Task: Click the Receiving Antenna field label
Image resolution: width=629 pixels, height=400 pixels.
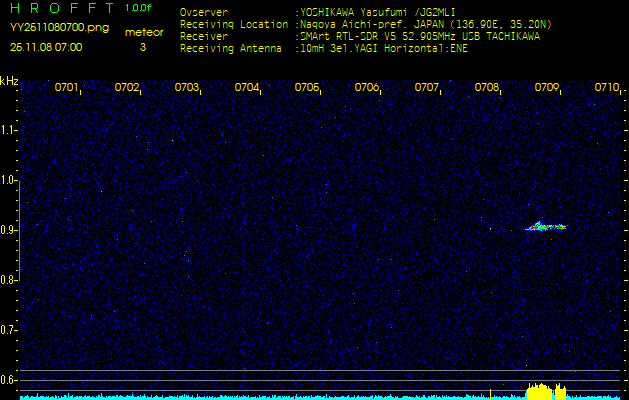Action: [x=231, y=49]
